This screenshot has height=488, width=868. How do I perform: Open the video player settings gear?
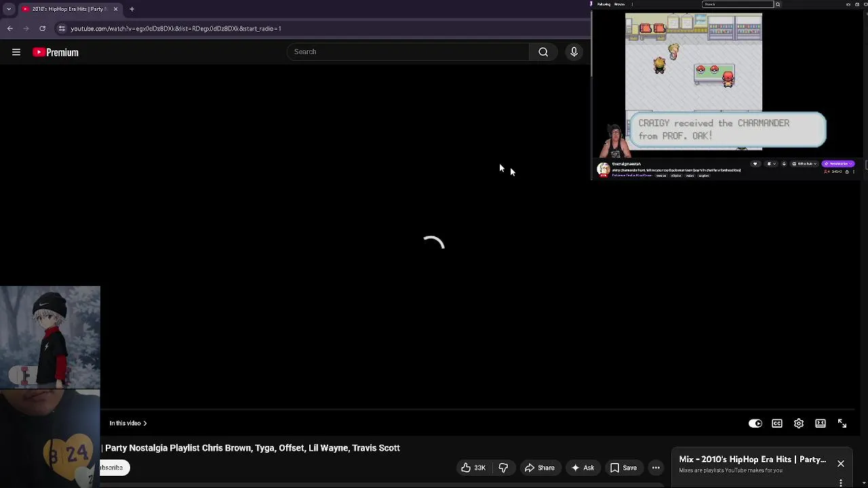click(x=799, y=424)
